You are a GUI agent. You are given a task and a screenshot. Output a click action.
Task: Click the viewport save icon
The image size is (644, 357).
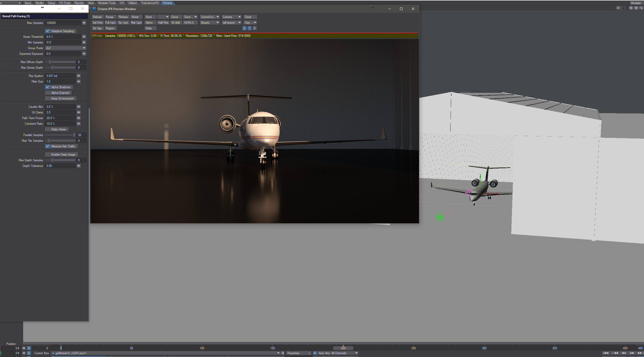coord(623,8)
